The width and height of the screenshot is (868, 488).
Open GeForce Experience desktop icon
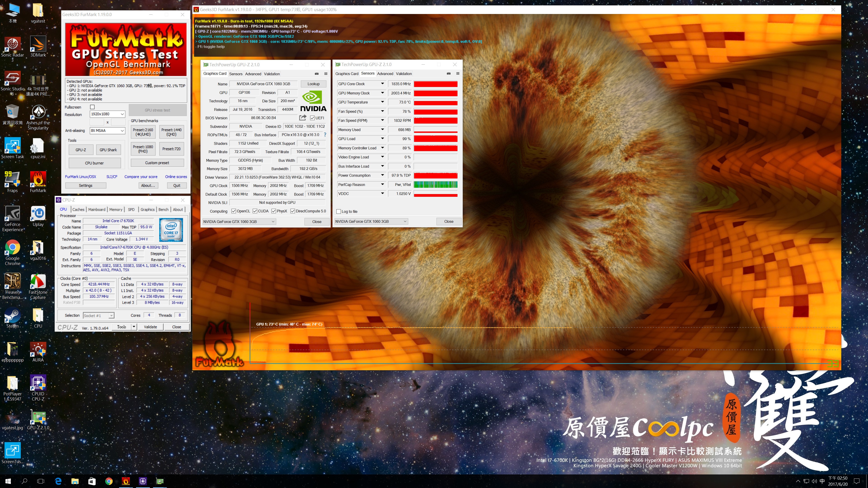(x=12, y=218)
